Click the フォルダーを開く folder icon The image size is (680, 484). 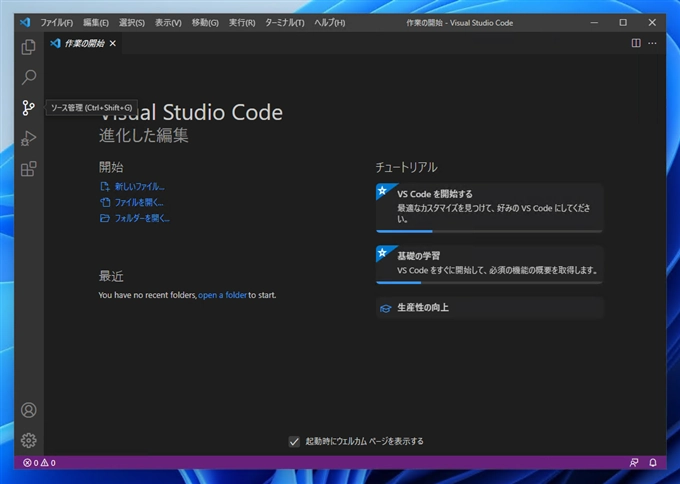105,218
